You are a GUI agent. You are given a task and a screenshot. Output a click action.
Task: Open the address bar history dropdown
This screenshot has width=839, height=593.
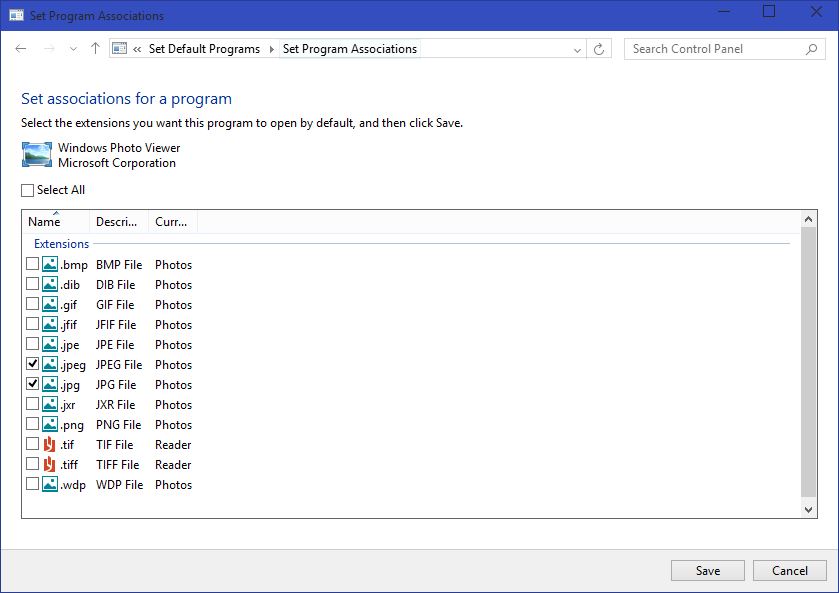pyautogui.click(x=577, y=50)
